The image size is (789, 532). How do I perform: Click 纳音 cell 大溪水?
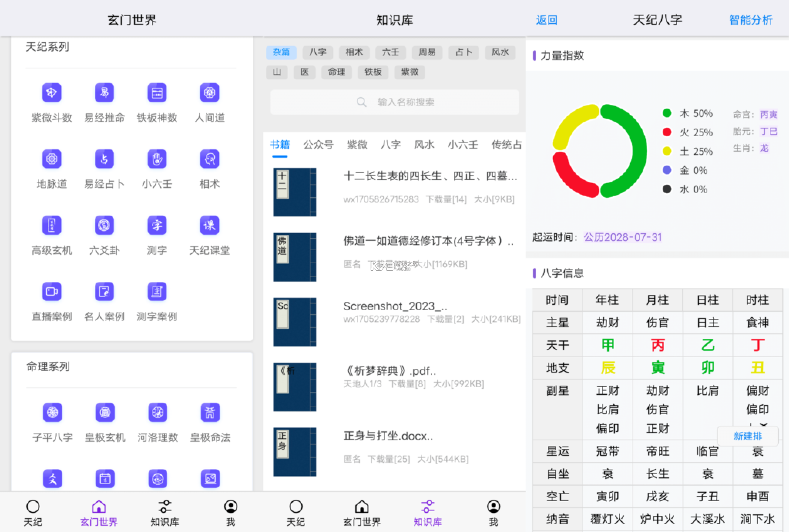pyautogui.click(x=707, y=519)
